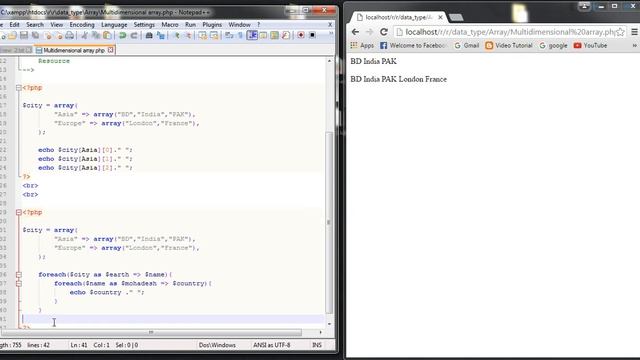Open the Chrome hamburger menu
The image size is (640, 360).
634,32
